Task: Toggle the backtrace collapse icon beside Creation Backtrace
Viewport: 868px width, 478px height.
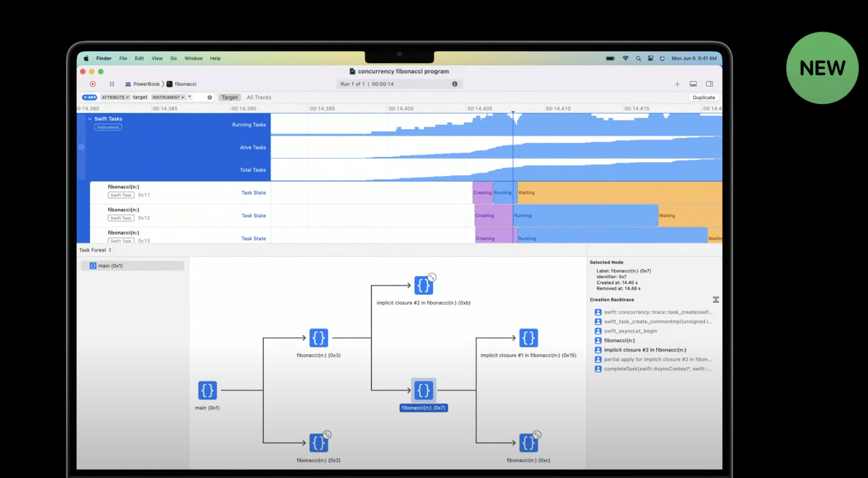Action: [716, 300]
